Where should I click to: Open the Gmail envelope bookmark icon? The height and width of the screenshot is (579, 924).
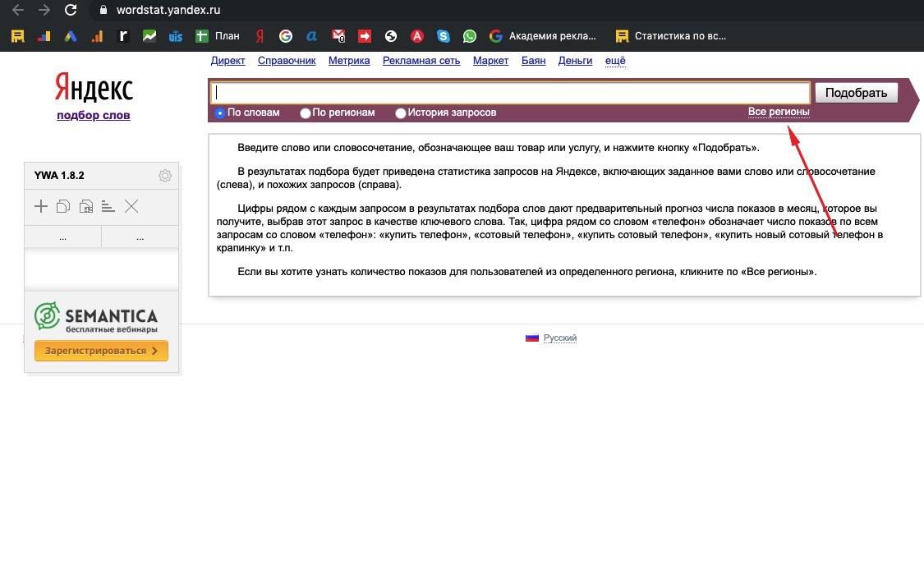click(x=338, y=36)
